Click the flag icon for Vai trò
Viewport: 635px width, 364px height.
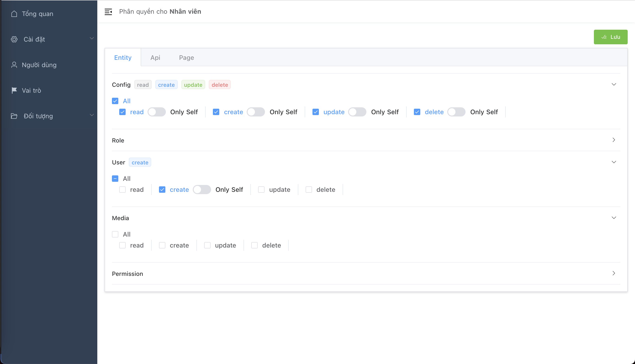(14, 90)
